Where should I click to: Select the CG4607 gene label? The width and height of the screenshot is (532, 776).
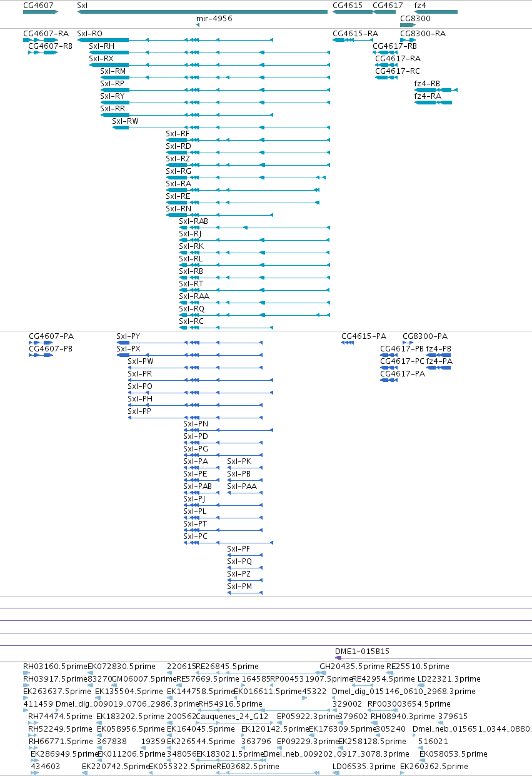click(38, 5)
